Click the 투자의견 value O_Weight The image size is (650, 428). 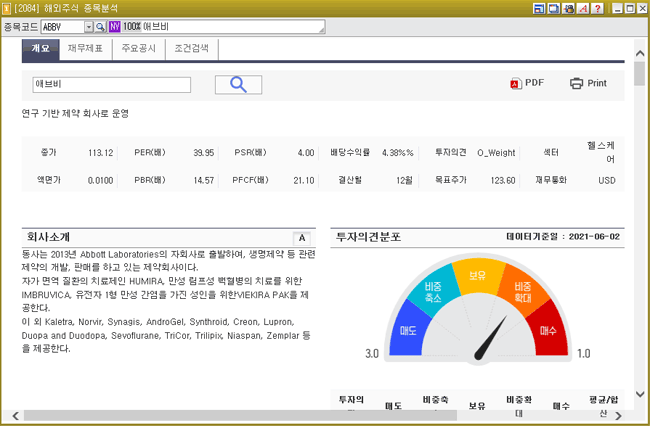pyautogui.click(x=496, y=153)
